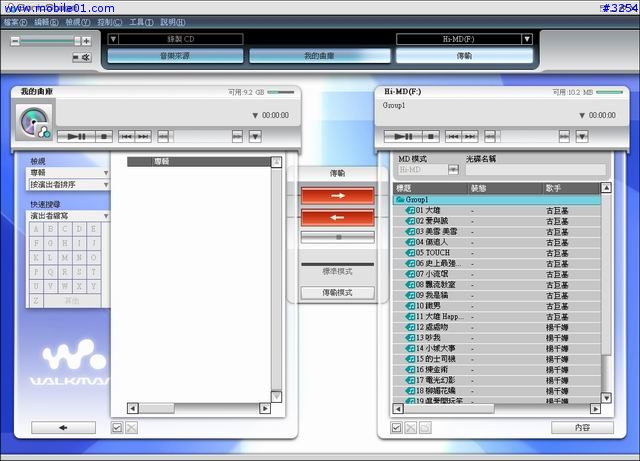
Task: Mute the volume with speaker button
Action: pos(82,58)
